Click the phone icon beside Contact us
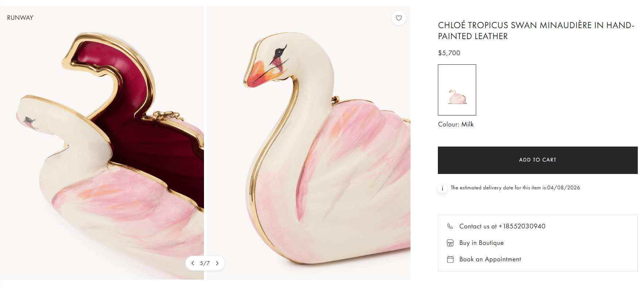The image size is (644, 288). tap(450, 226)
